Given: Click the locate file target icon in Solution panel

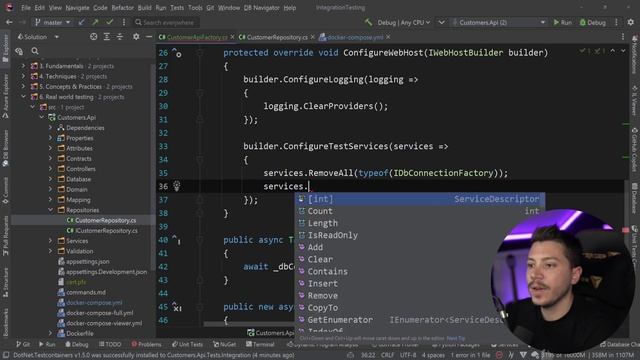Looking at the screenshot, I should pos(93,37).
